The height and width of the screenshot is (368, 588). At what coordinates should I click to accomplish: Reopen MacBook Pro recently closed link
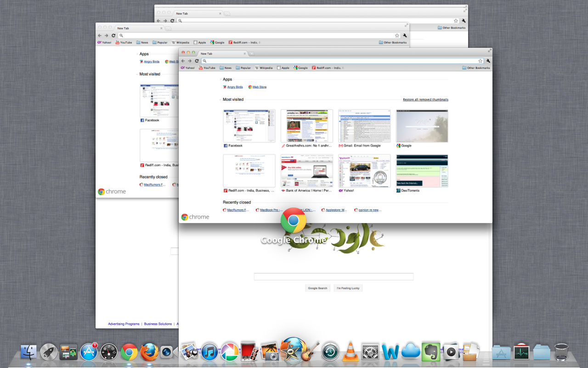(269, 210)
